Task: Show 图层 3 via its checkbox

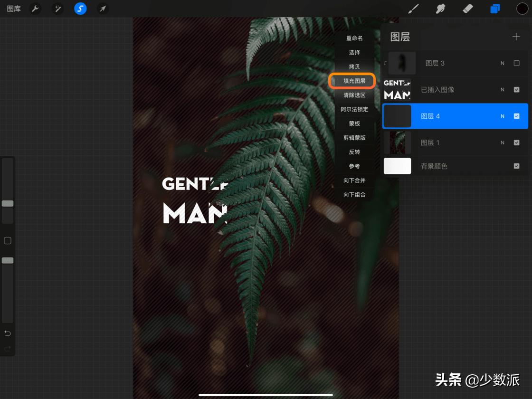Action: pyautogui.click(x=516, y=63)
